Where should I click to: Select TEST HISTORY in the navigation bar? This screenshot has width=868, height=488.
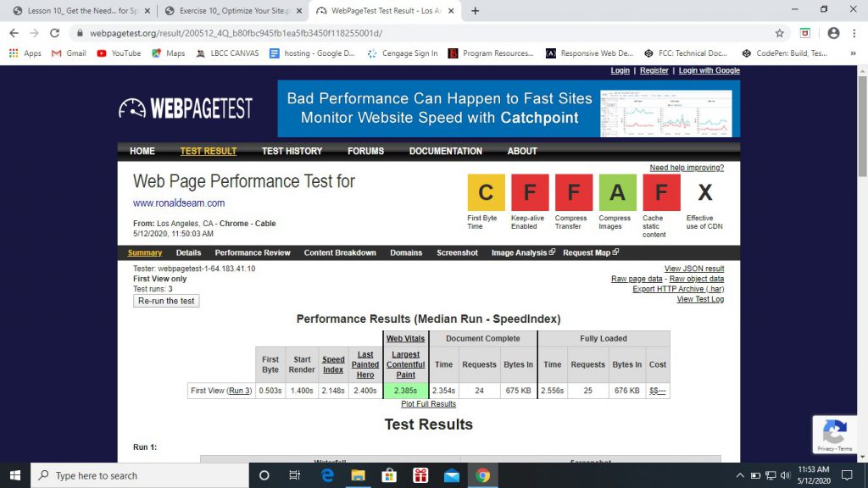(292, 151)
